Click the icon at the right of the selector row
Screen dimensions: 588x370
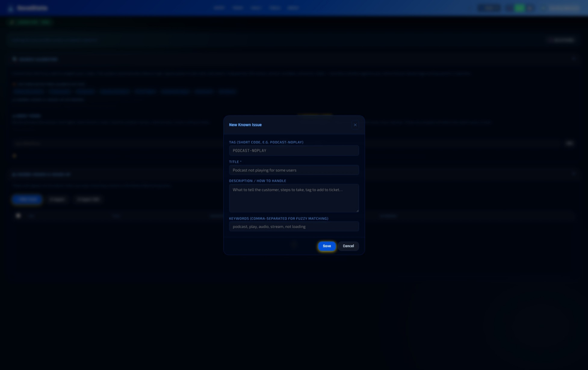click(570, 143)
